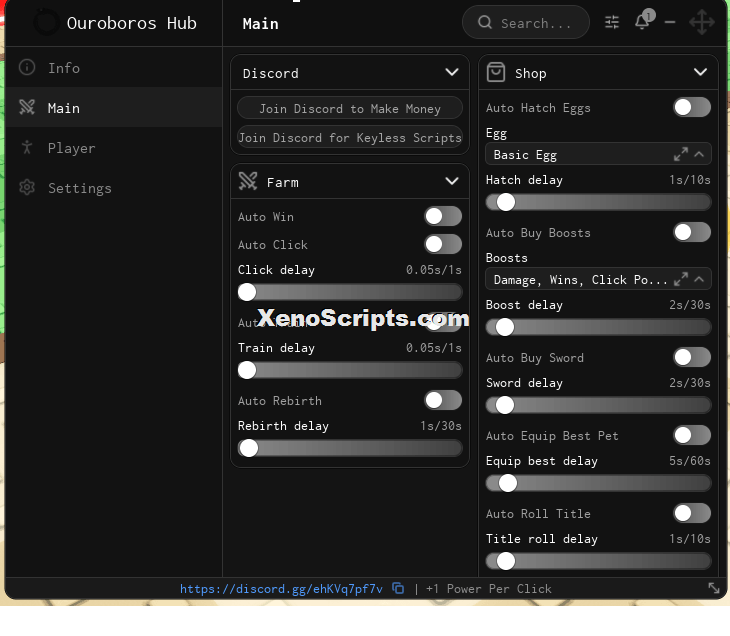Click the '5s/60s' equip delay value
The height and width of the screenshot is (636, 730).
click(x=689, y=460)
